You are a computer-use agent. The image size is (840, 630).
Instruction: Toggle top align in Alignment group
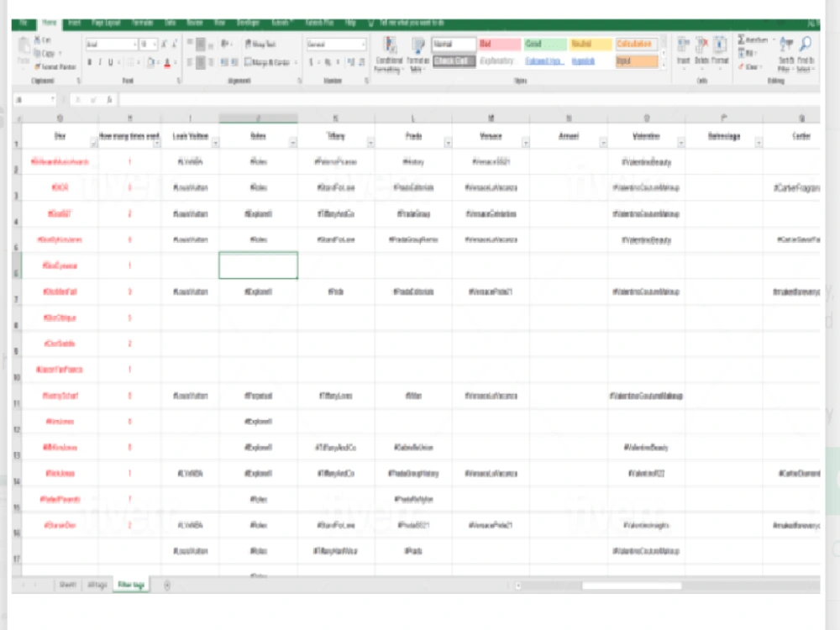tap(190, 44)
